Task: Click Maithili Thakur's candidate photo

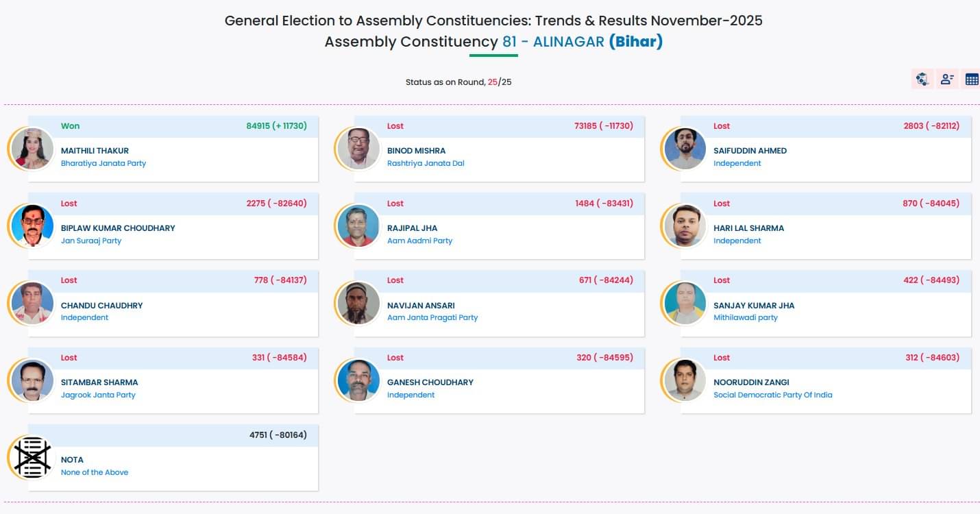Action: tap(33, 149)
